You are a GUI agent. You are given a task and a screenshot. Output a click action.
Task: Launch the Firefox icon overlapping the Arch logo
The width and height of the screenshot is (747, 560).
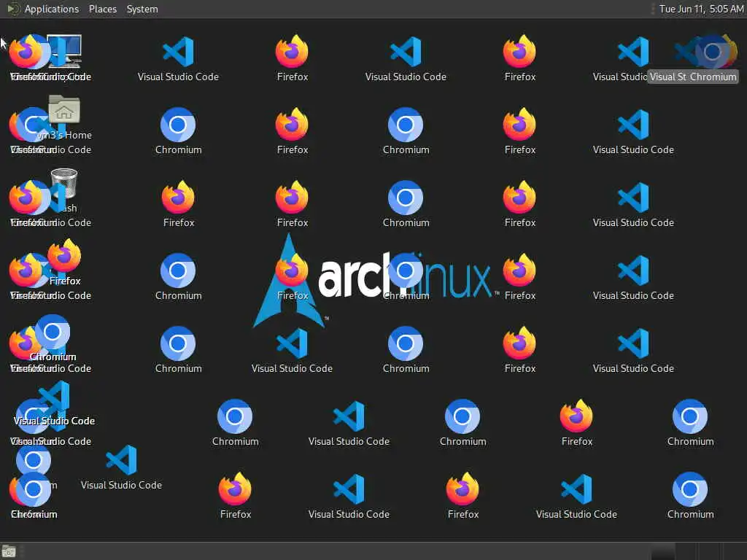[x=292, y=271]
